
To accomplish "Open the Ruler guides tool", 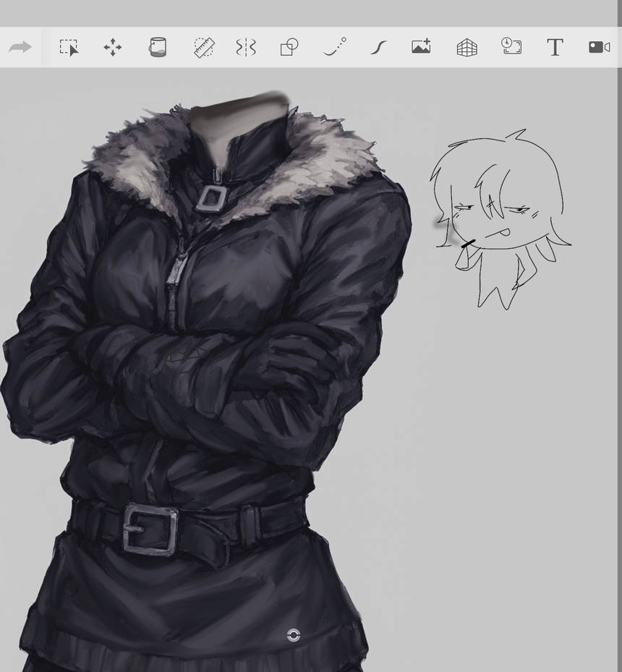I will point(204,47).
